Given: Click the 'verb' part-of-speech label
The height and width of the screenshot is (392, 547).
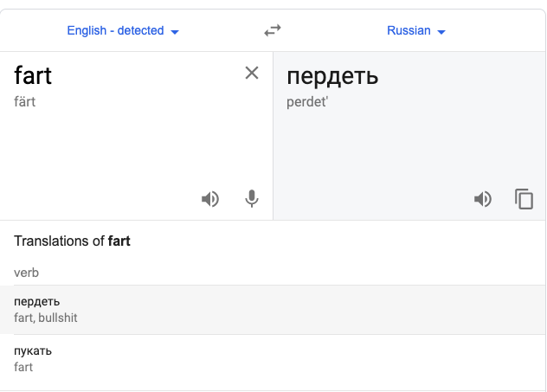Looking at the screenshot, I should (27, 273).
